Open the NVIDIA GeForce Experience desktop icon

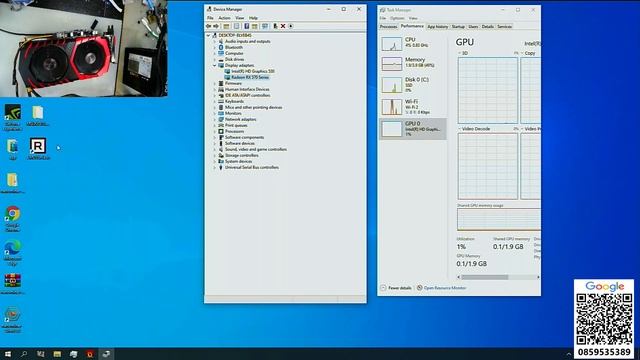tap(13, 118)
